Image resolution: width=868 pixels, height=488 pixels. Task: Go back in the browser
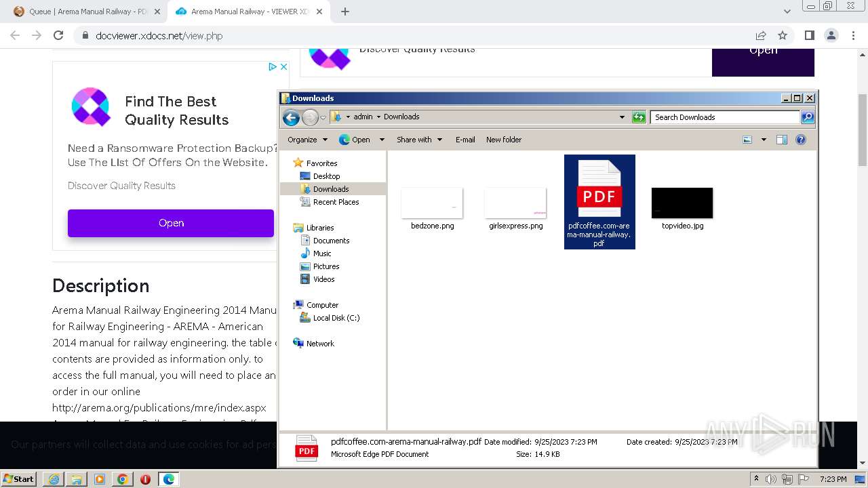(x=15, y=35)
